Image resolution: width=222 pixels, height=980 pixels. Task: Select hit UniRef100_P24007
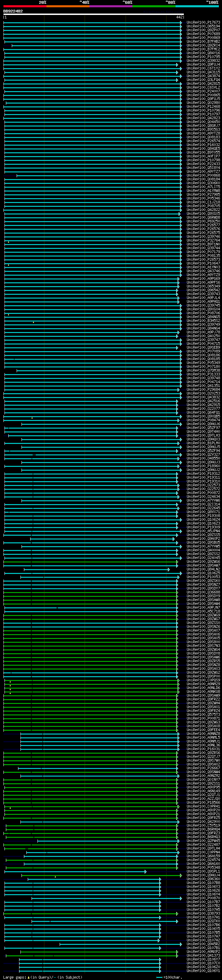[x=203, y=91]
